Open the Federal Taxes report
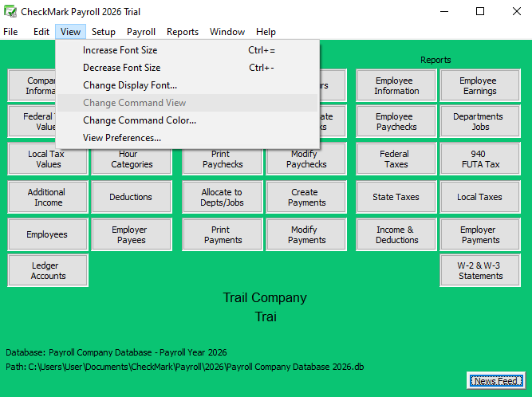532x397 pixels. pos(396,159)
